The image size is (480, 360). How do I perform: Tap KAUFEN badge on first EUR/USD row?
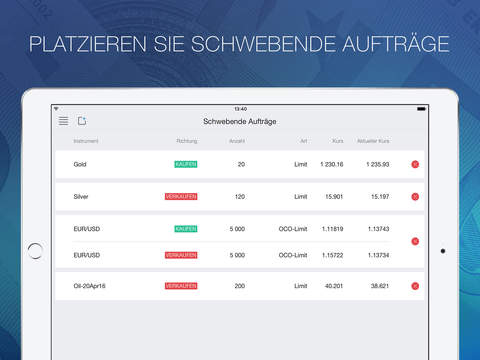coord(186,229)
